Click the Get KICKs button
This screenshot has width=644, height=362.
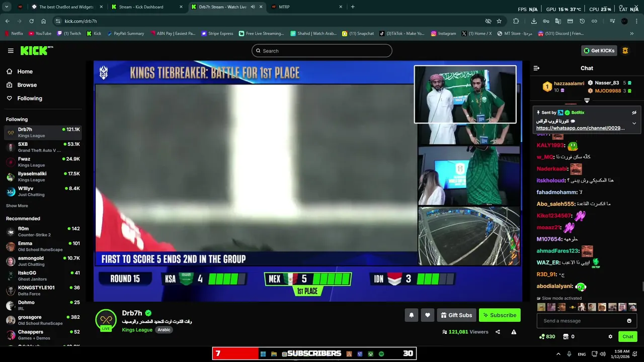[x=599, y=51]
